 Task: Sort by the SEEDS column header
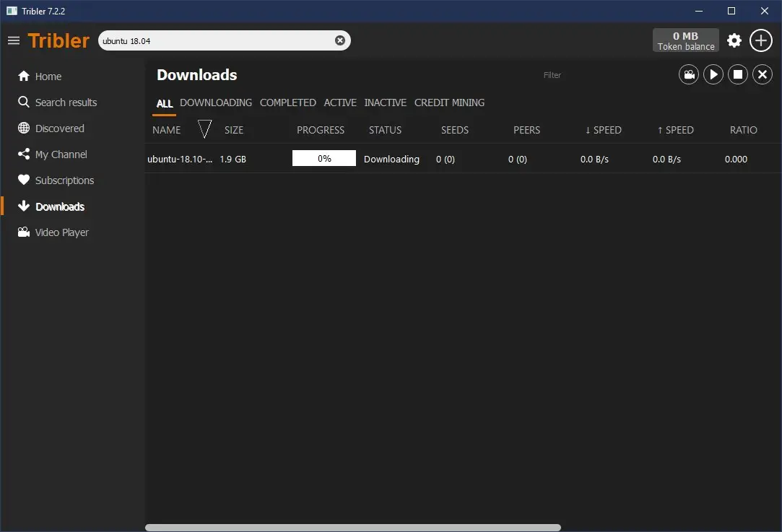coord(455,130)
